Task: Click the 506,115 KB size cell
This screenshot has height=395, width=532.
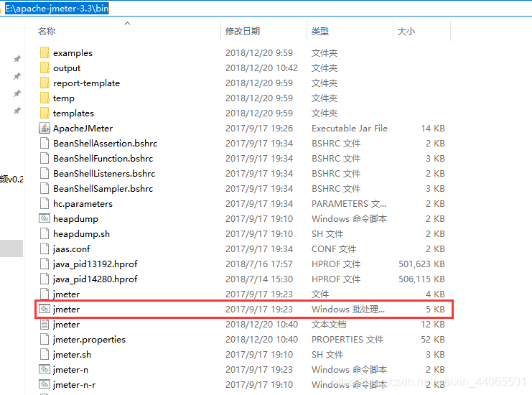Action: tap(421, 279)
